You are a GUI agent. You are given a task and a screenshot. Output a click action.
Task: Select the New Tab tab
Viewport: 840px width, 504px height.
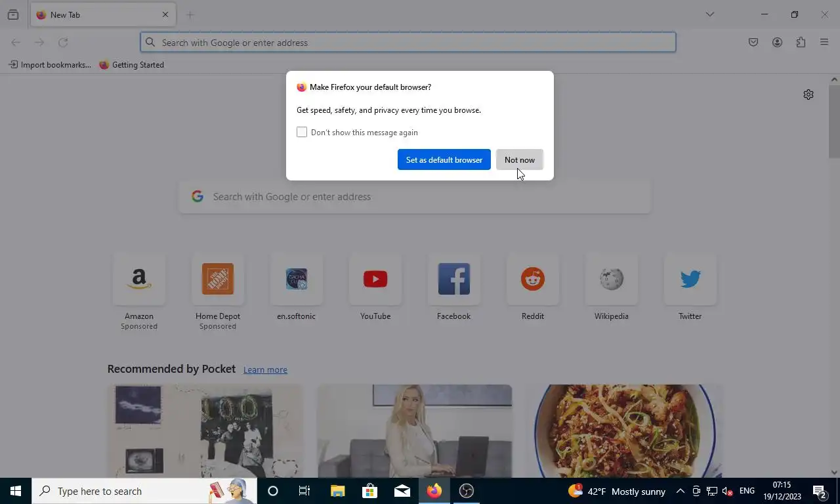103,14
